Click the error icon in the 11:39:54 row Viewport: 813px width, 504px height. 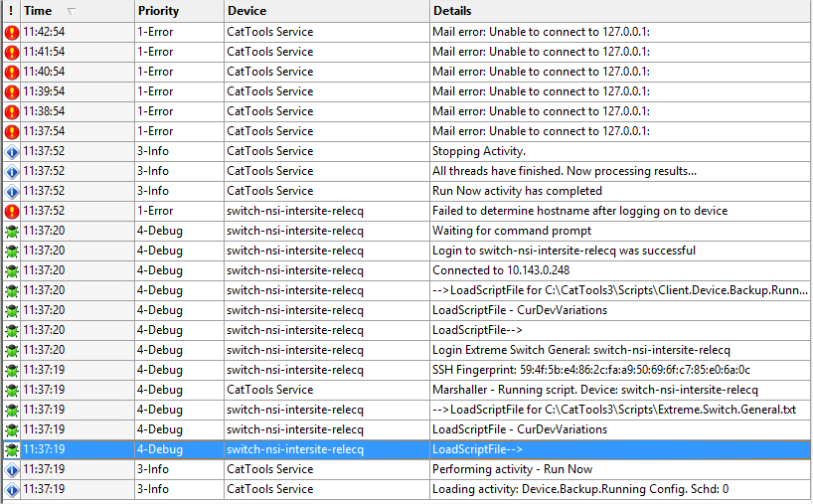tap(11, 92)
